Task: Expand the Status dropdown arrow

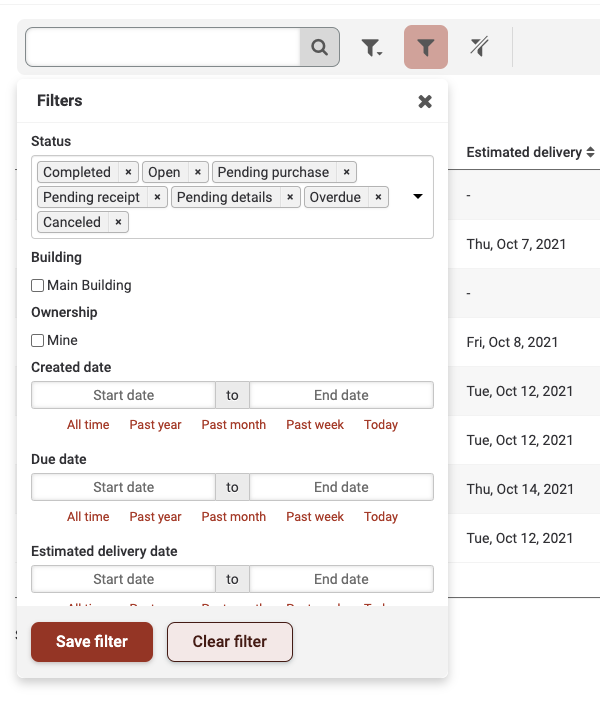Action: point(418,196)
